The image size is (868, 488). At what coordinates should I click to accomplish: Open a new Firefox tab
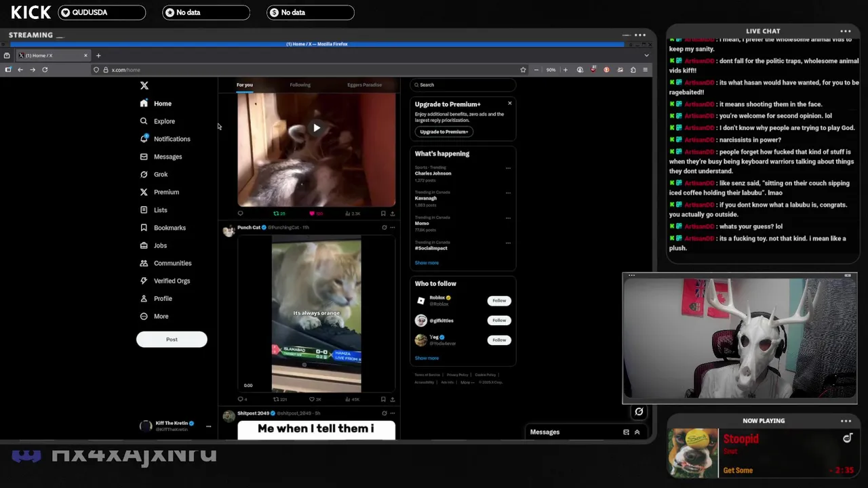click(x=98, y=56)
